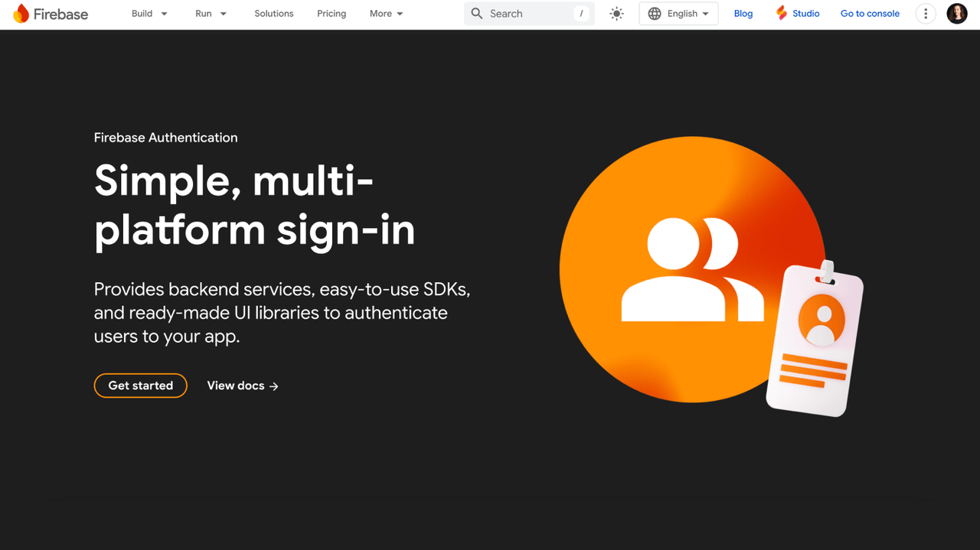
Task: Click the Get started button
Action: (140, 386)
